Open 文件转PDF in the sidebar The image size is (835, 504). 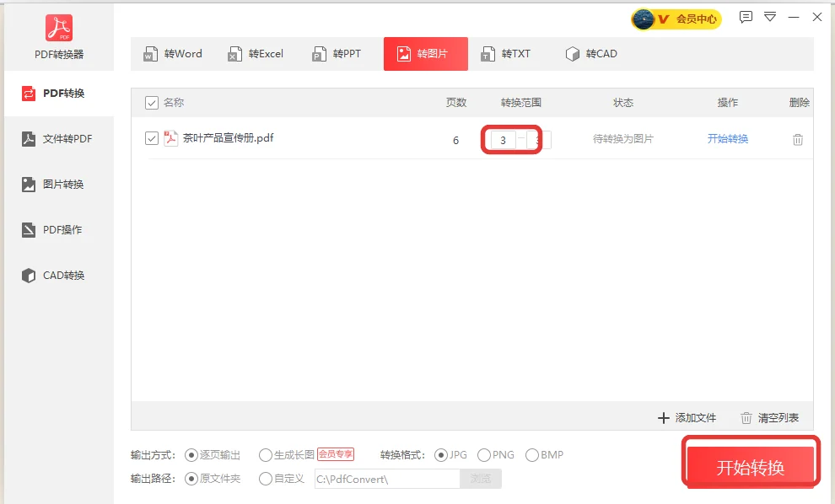click(x=59, y=139)
